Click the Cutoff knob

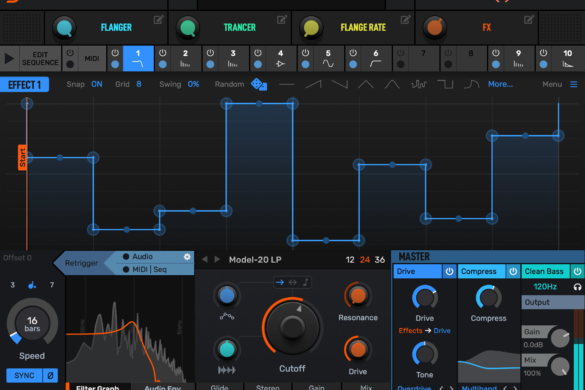coord(292,327)
